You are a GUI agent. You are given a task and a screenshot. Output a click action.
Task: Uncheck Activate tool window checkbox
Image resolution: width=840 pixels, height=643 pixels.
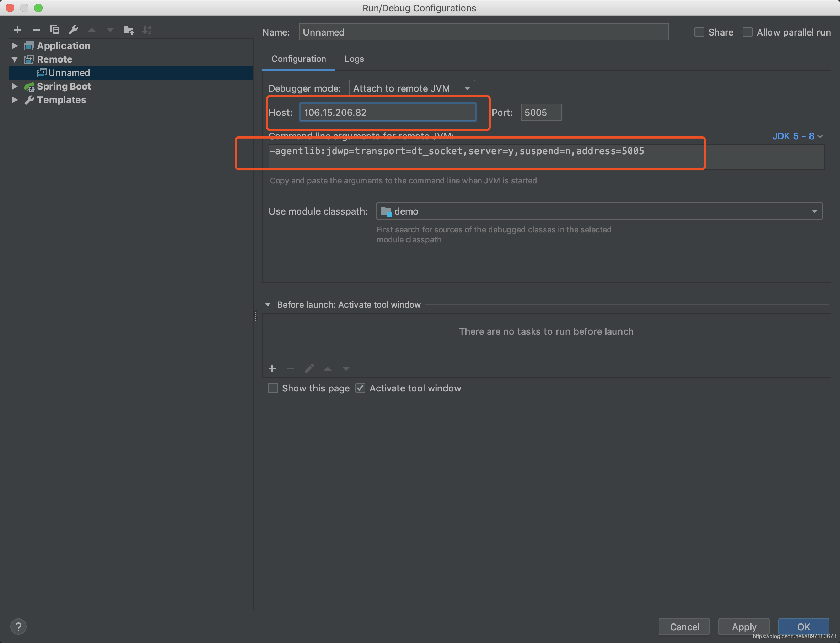pyautogui.click(x=360, y=388)
